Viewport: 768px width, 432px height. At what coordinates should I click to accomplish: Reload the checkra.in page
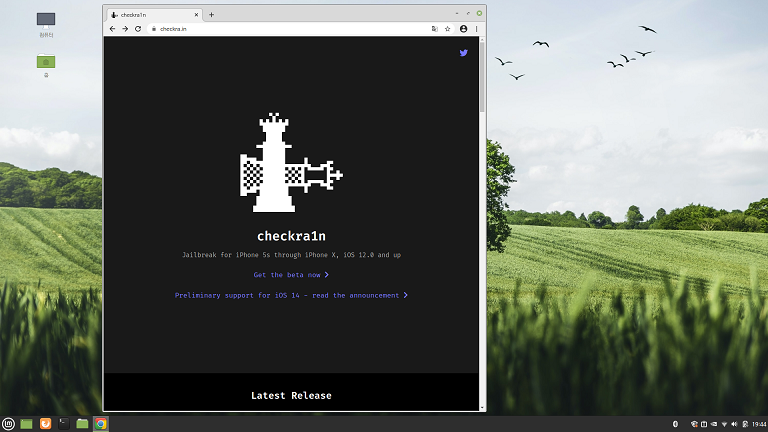138,29
